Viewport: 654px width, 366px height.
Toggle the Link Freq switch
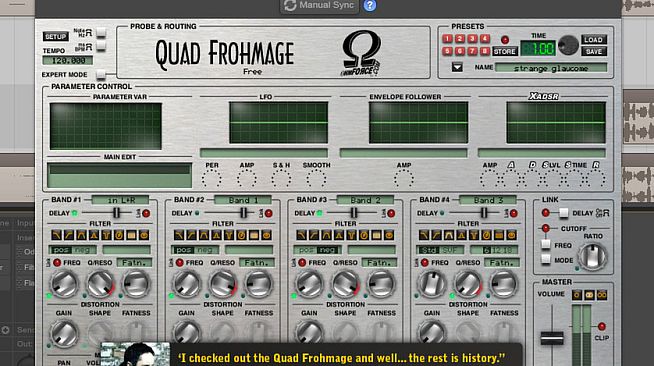pyautogui.click(x=546, y=245)
